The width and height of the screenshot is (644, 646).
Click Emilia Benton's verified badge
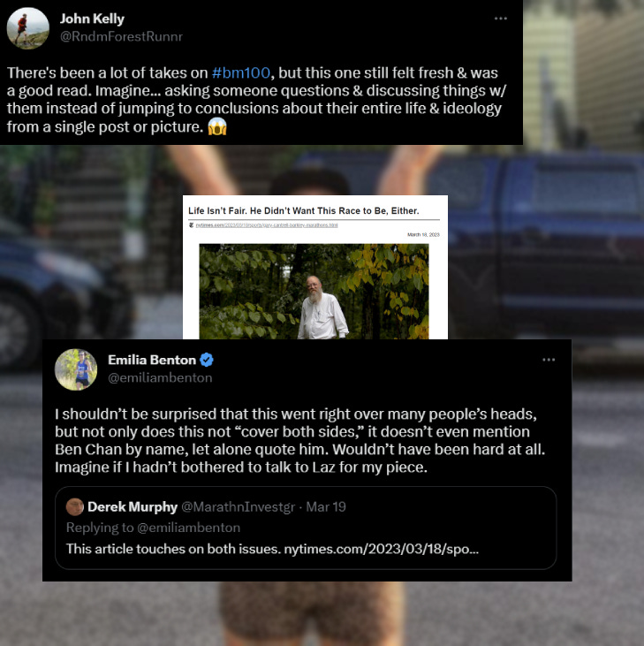(x=207, y=360)
